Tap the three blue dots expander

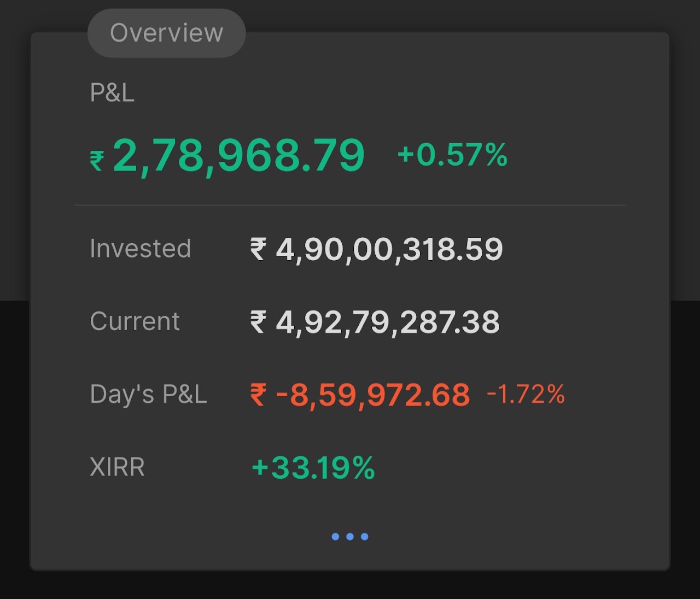[x=350, y=537]
